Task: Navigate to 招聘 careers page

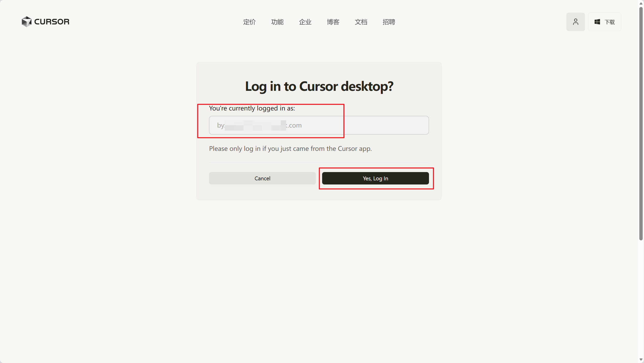Action: [389, 22]
